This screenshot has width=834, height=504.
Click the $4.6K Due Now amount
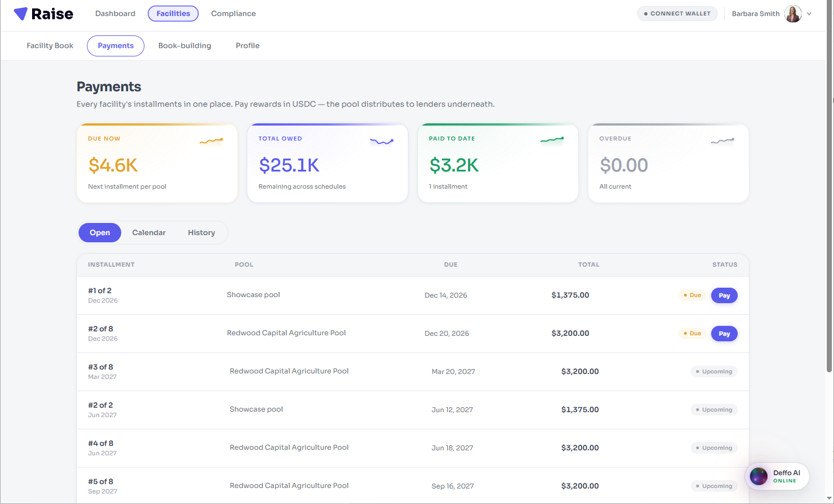(x=113, y=165)
